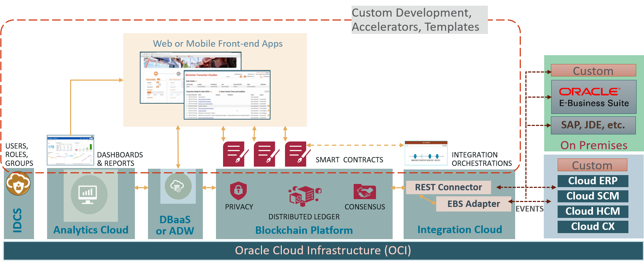Select the On Premises label

[594, 145]
